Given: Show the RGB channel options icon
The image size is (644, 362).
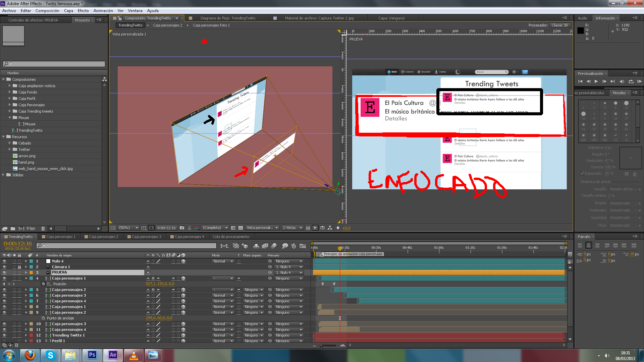Looking at the screenshot, I should tap(197, 228).
